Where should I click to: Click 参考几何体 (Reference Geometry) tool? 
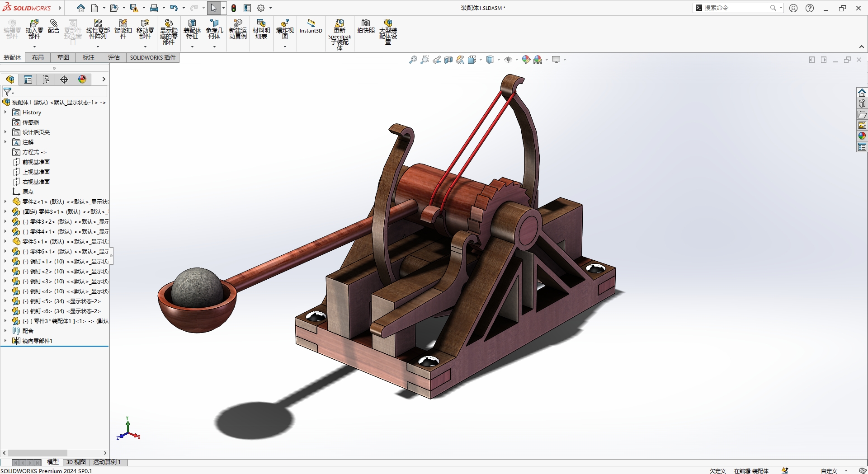click(x=215, y=29)
